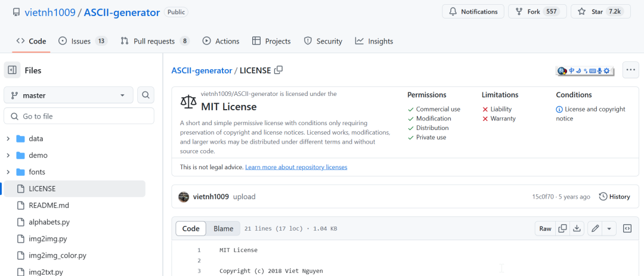Click the 'Liability' limitation
Screen dimensions: 644x276
click(501, 109)
